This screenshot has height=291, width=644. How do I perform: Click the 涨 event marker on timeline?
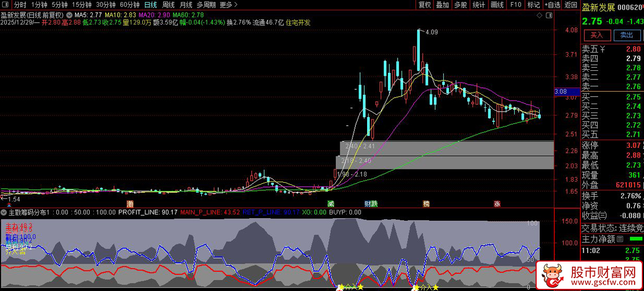pos(497,204)
